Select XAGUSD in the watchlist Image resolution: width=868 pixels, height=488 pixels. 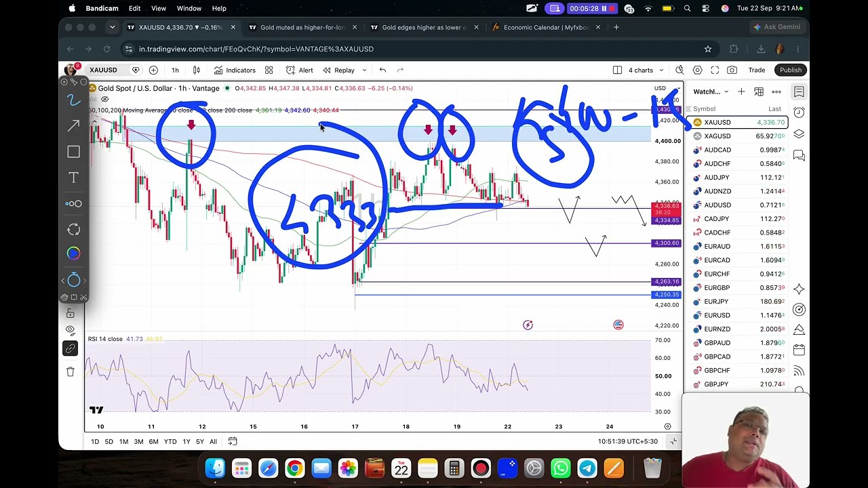[x=738, y=136]
